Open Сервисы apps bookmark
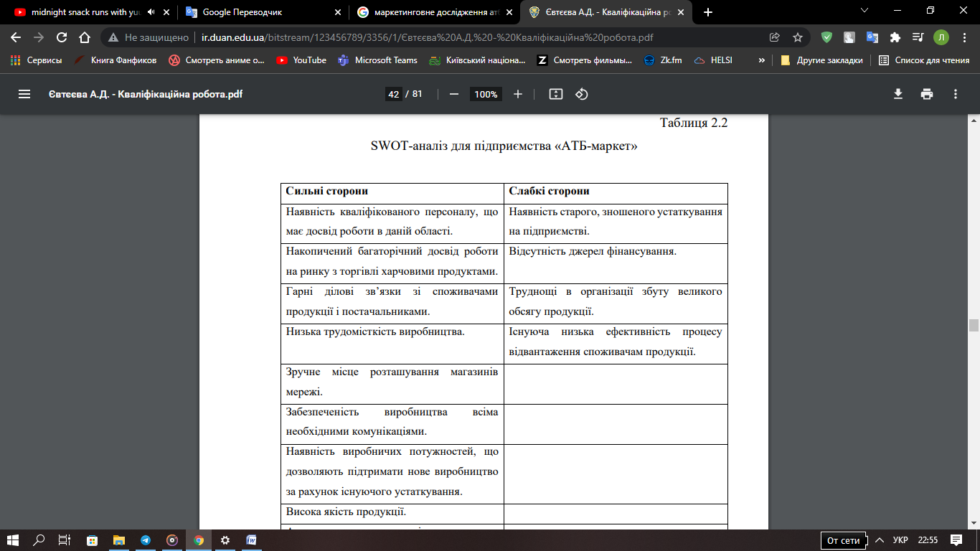This screenshot has height=551, width=980. 37,60
